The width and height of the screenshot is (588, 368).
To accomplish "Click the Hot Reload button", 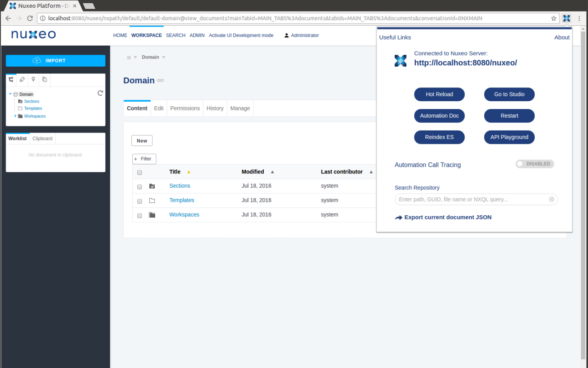I will (x=439, y=94).
